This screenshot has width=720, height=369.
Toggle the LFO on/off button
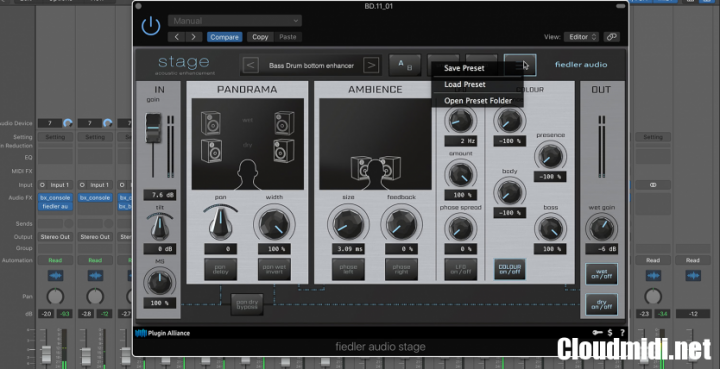tap(461, 269)
